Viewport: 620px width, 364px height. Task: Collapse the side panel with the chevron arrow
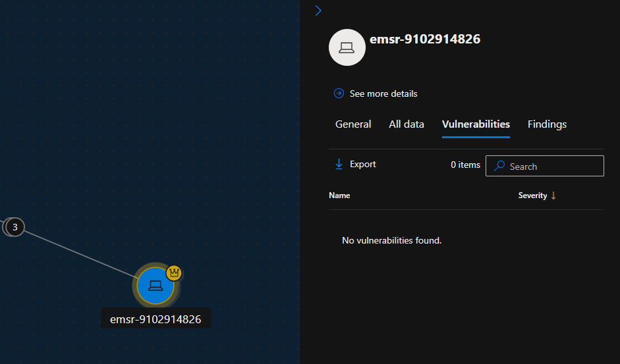[x=318, y=11]
